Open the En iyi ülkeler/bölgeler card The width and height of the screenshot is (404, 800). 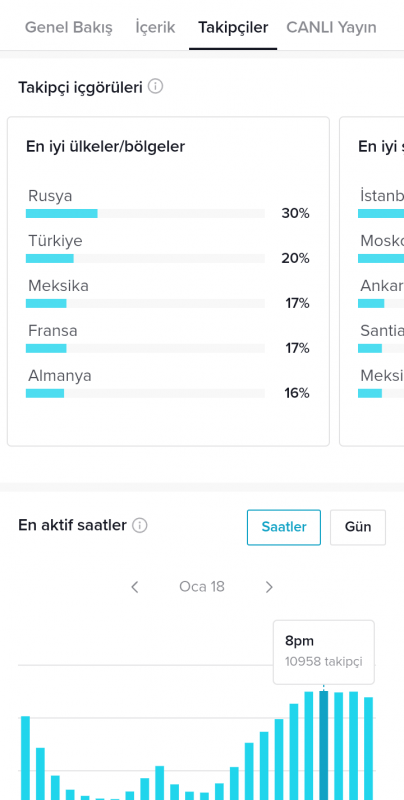pyautogui.click(x=168, y=281)
